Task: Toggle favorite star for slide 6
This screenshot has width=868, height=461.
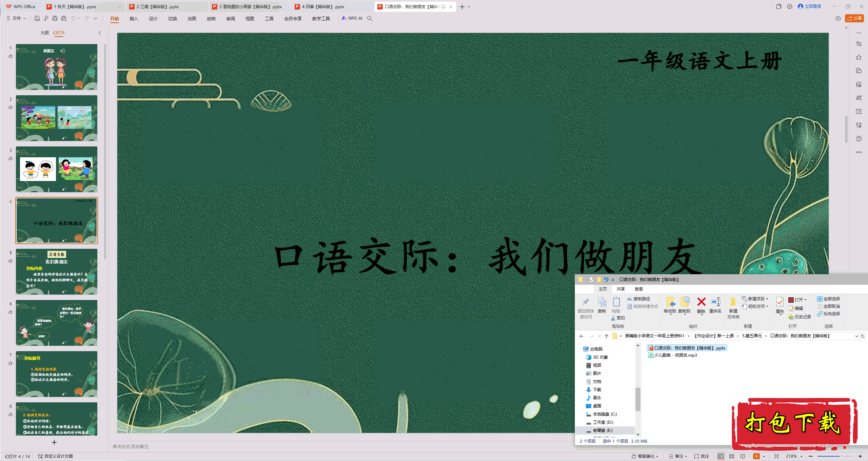Action: (x=11, y=312)
